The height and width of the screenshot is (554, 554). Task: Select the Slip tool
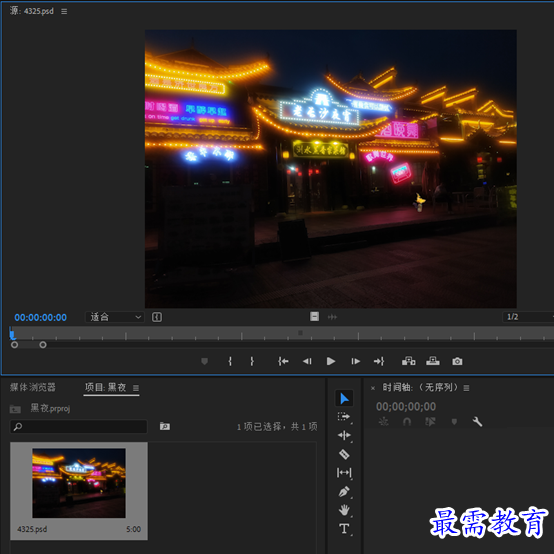pos(344,472)
